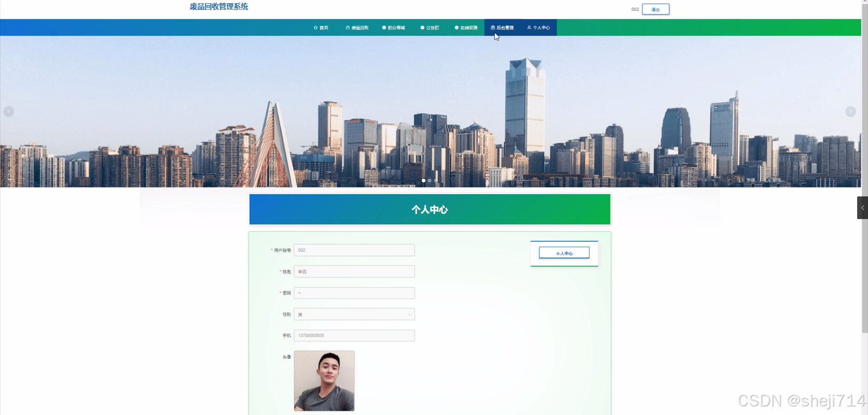The width and height of the screenshot is (868, 415).
Task: Expand the collapsed panel on right edge
Action: 862,208
